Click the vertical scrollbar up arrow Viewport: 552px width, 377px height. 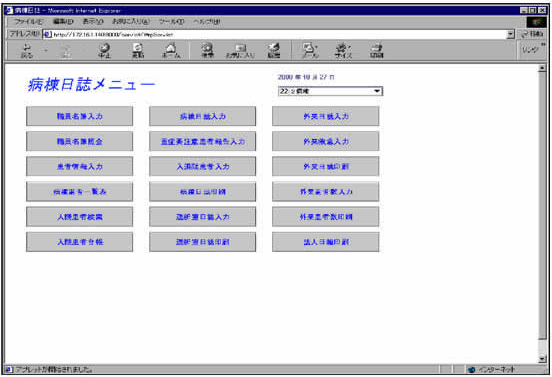point(542,68)
